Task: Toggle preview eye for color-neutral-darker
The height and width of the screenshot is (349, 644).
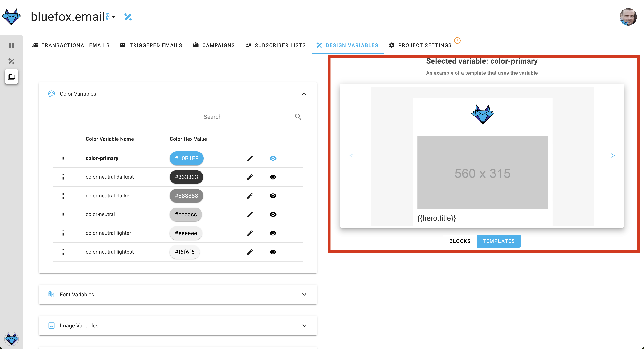Action: tap(273, 196)
